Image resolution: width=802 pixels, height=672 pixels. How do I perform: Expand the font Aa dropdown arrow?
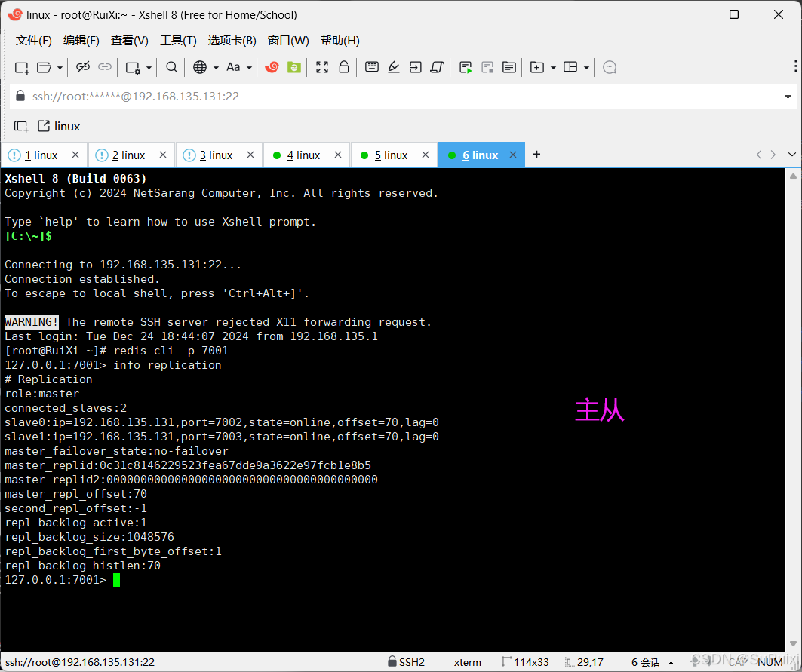click(249, 68)
